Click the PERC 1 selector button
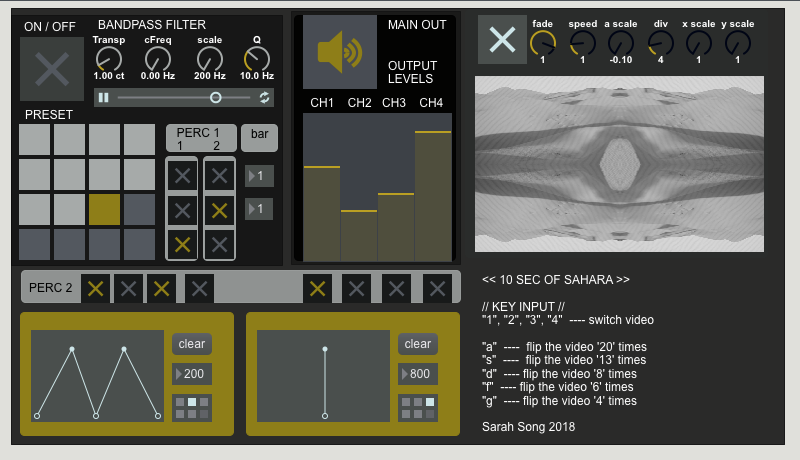This screenshot has width=800, height=460. click(201, 138)
